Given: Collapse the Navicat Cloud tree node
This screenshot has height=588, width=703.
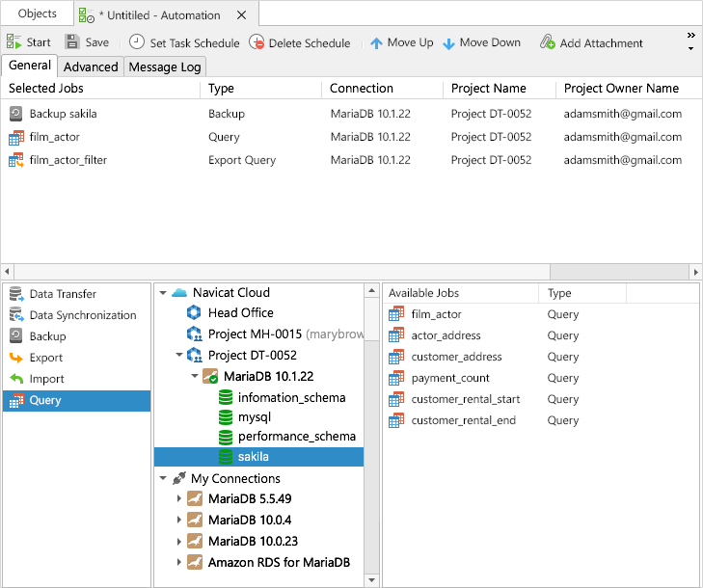Looking at the screenshot, I should click(x=163, y=293).
